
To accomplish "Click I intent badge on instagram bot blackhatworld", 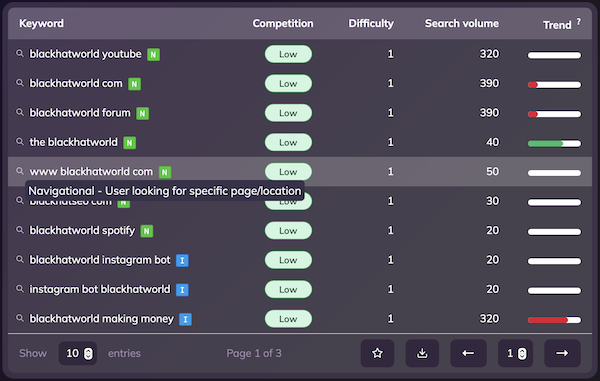I will click(182, 290).
